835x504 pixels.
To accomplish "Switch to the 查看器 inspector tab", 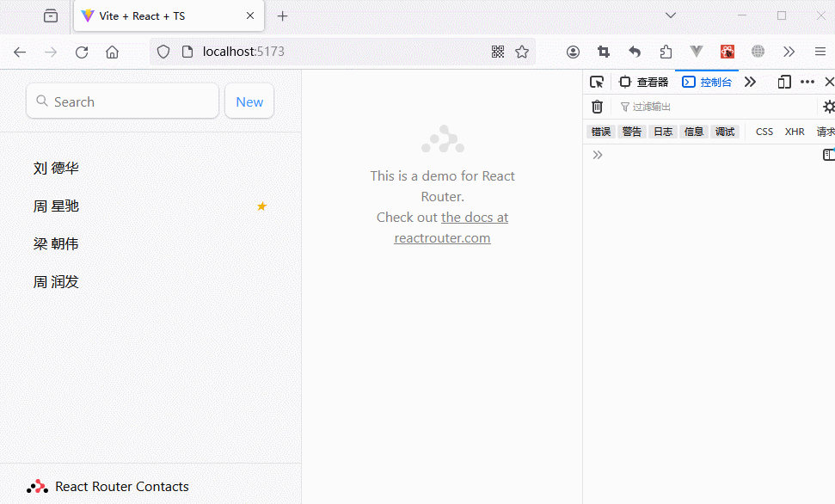I will (644, 82).
